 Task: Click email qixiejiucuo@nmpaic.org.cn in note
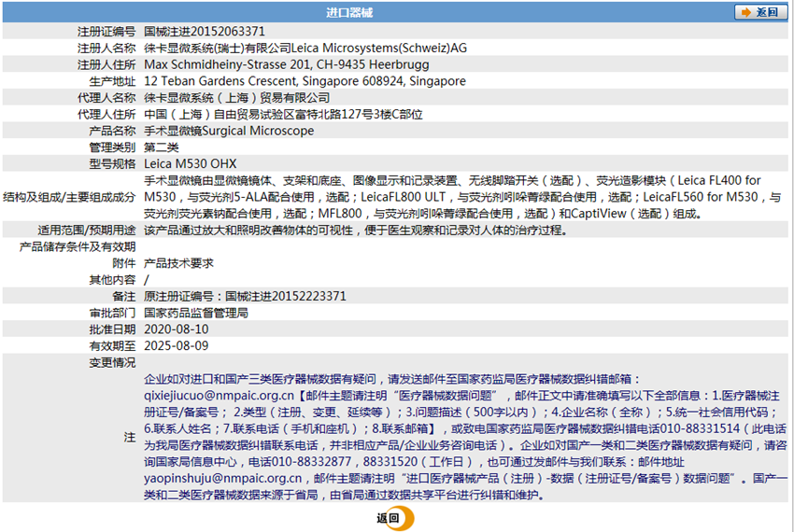219,396
